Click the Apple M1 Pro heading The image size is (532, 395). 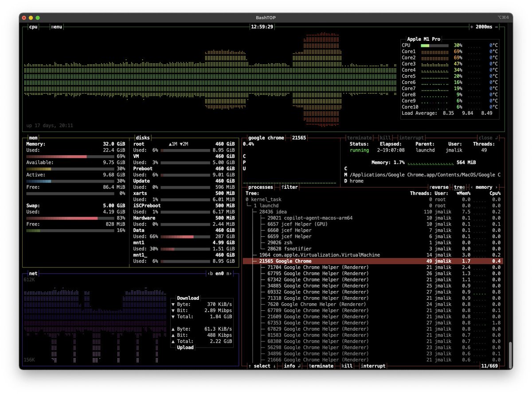424,39
